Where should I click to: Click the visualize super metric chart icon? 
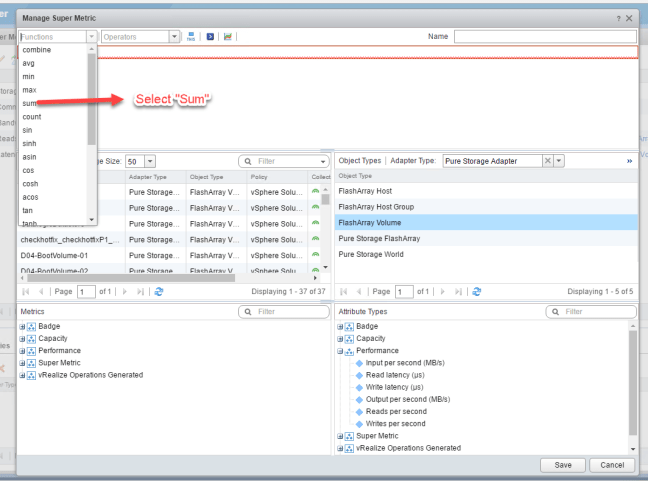(227, 36)
